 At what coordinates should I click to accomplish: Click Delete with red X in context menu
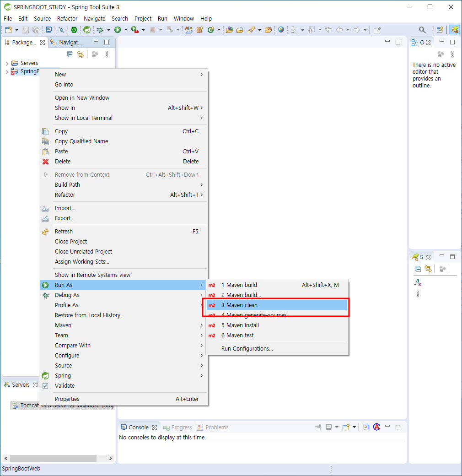pos(123,162)
